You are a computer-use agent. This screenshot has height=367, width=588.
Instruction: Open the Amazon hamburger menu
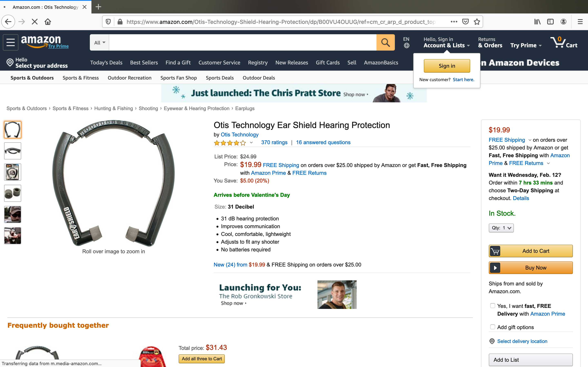click(10, 42)
